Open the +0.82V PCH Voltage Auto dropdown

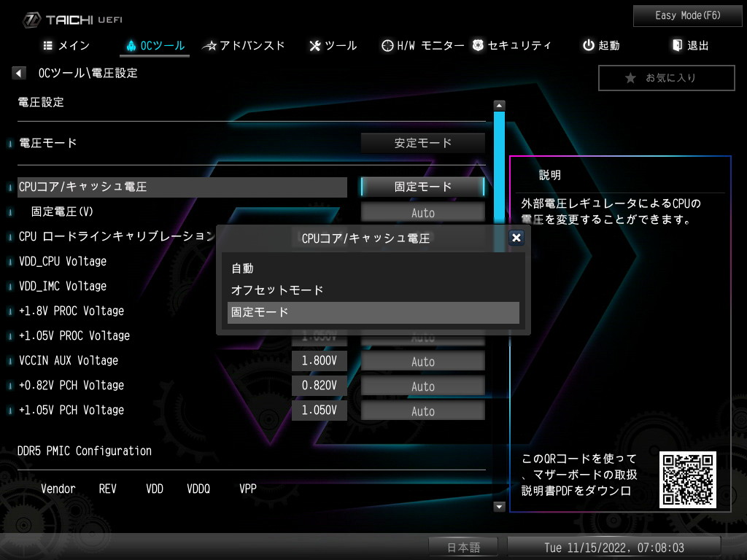pyautogui.click(x=422, y=386)
